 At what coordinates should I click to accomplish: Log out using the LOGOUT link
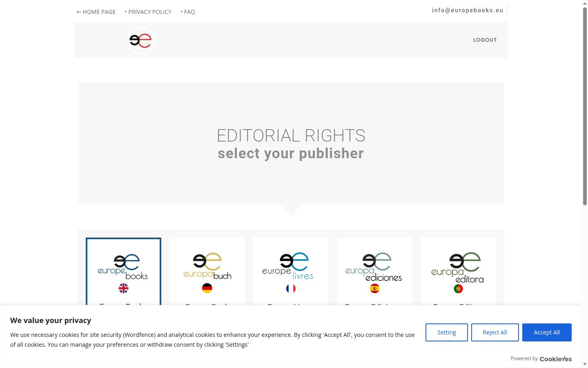point(485,40)
